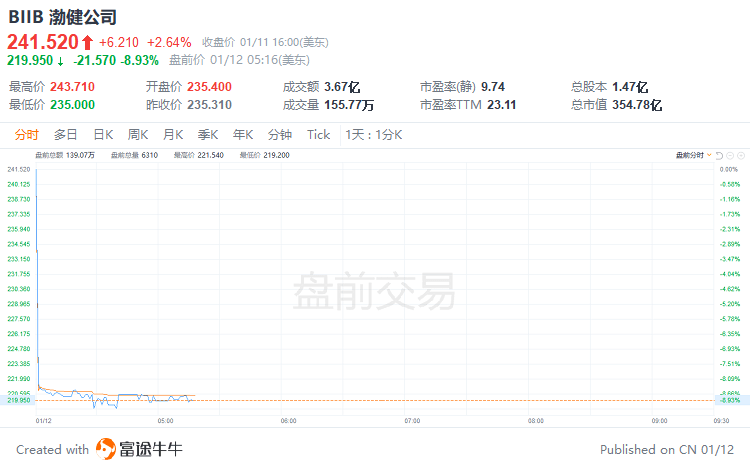
Task: Open the 分钟 chart options
Action: [x=280, y=135]
